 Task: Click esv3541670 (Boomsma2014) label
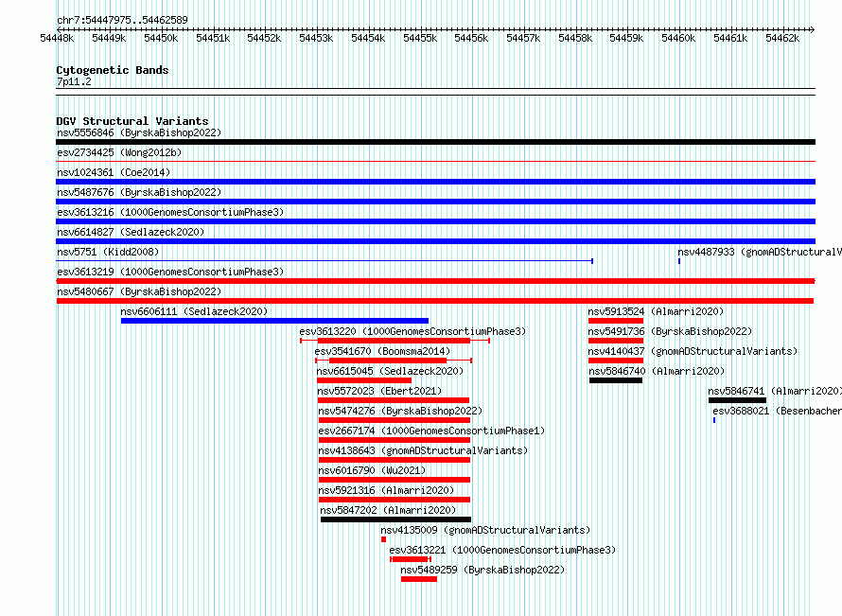tap(382, 351)
